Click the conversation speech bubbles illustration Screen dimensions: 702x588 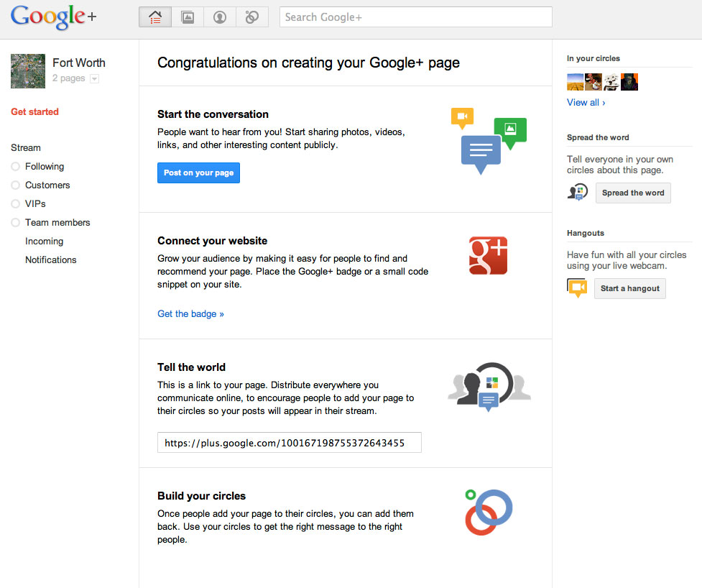click(x=489, y=141)
